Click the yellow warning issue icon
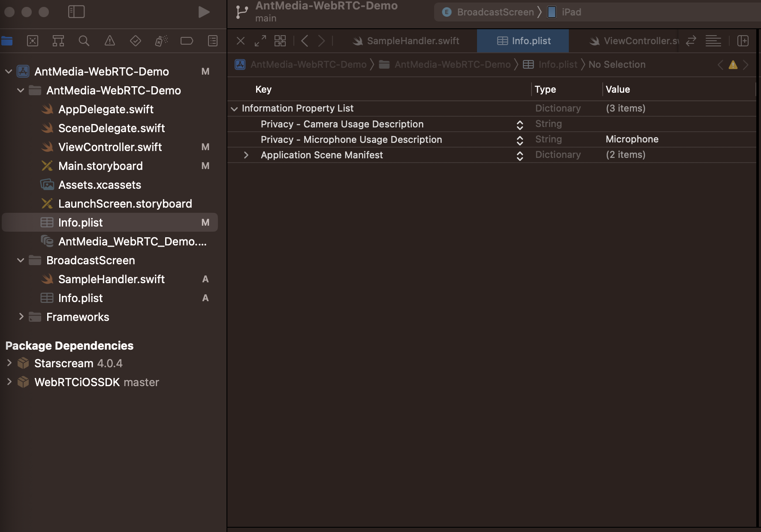761x532 pixels. (x=733, y=65)
